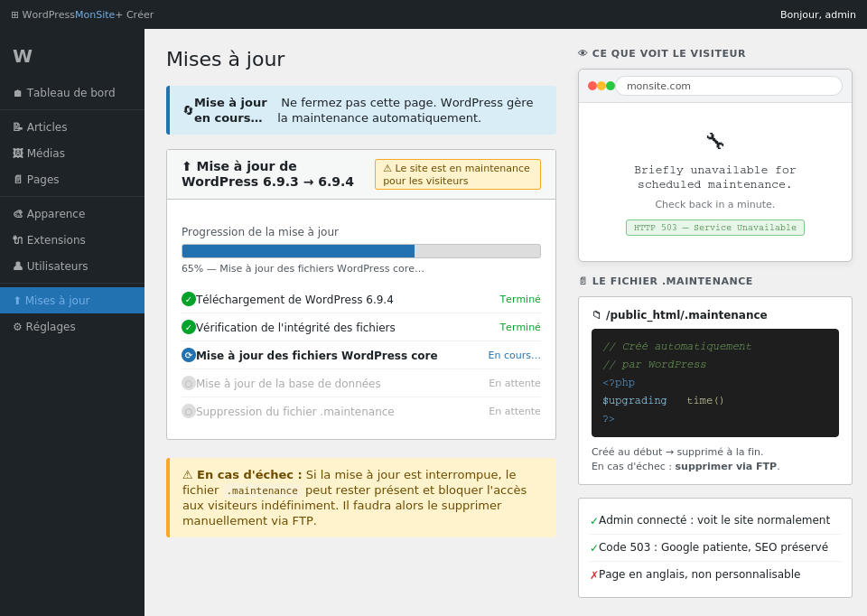The width and height of the screenshot is (867, 616).
Task: Click the warning triangle of En cas d'échec notice
Action: (x=188, y=475)
